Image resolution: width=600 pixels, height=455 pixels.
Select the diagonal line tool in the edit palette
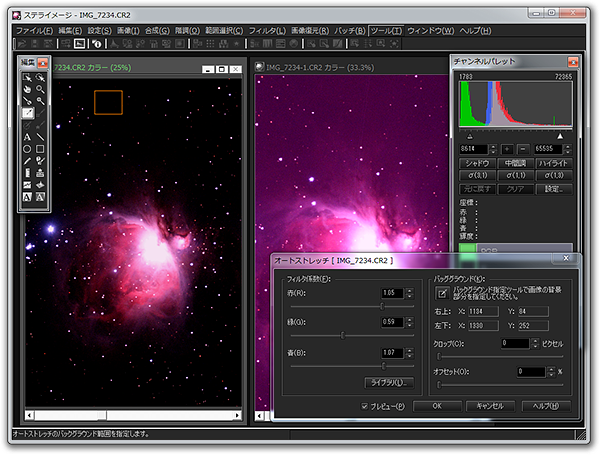tap(40, 136)
